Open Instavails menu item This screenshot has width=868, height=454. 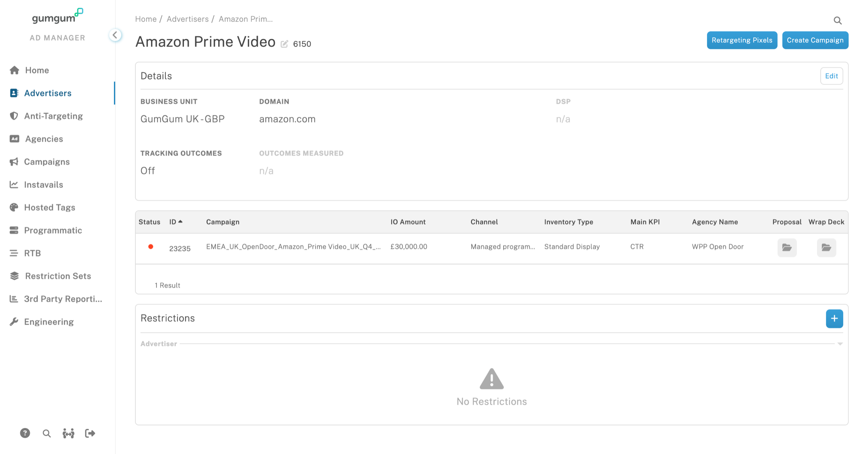43,185
